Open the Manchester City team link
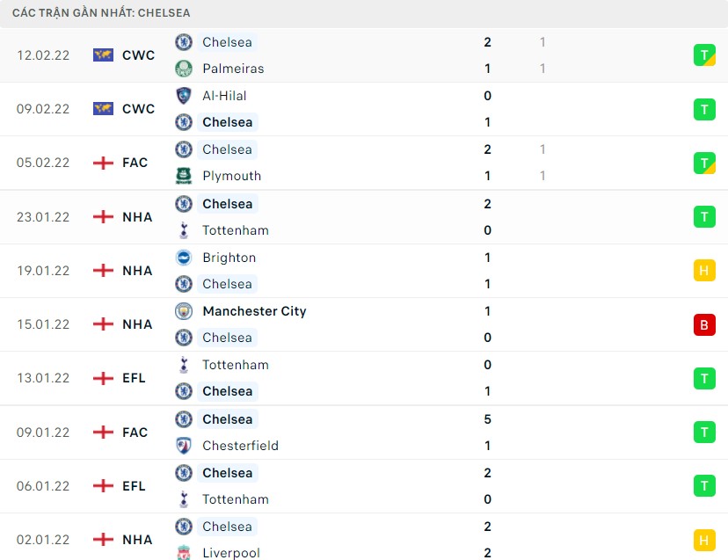 click(x=254, y=311)
